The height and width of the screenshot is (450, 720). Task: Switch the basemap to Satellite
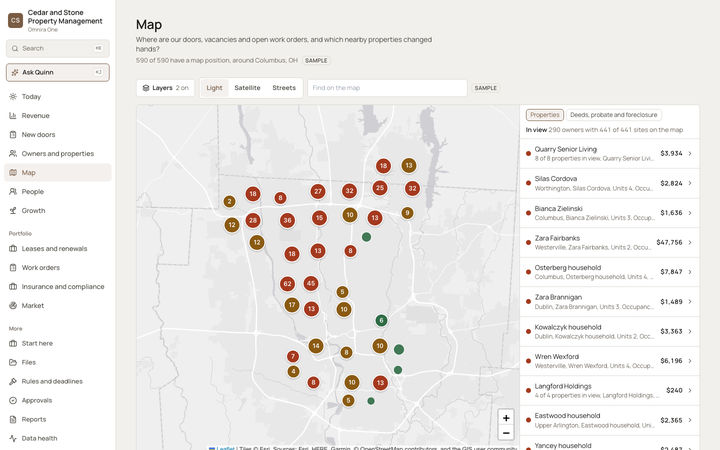tap(247, 88)
